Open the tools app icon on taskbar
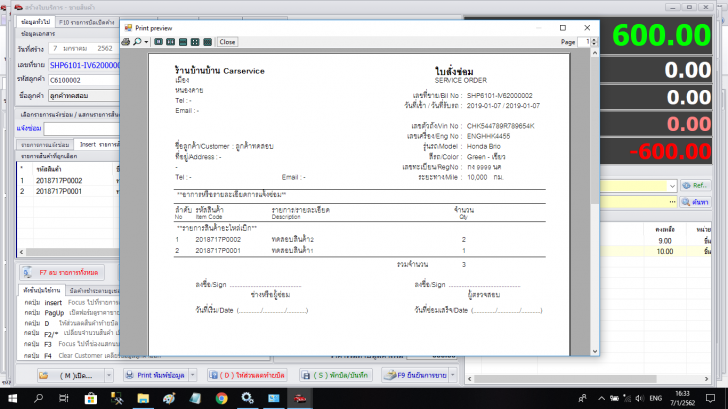The height and width of the screenshot is (409, 728). click(x=117, y=398)
